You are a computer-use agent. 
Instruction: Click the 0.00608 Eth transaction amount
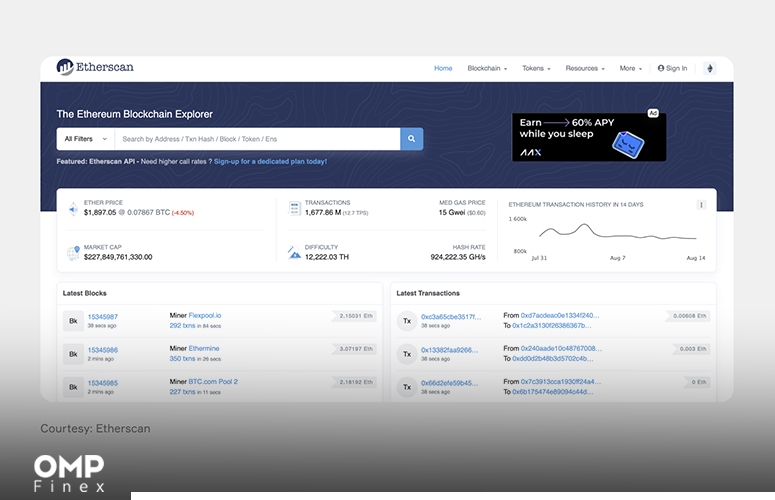tap(689, 316)
